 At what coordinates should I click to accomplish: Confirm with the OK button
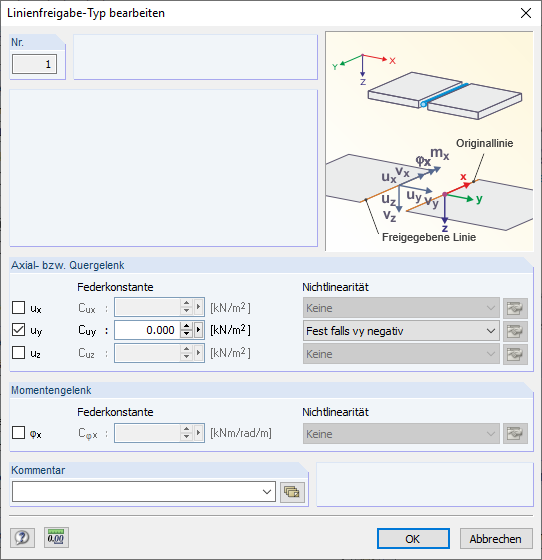point(413,539)
